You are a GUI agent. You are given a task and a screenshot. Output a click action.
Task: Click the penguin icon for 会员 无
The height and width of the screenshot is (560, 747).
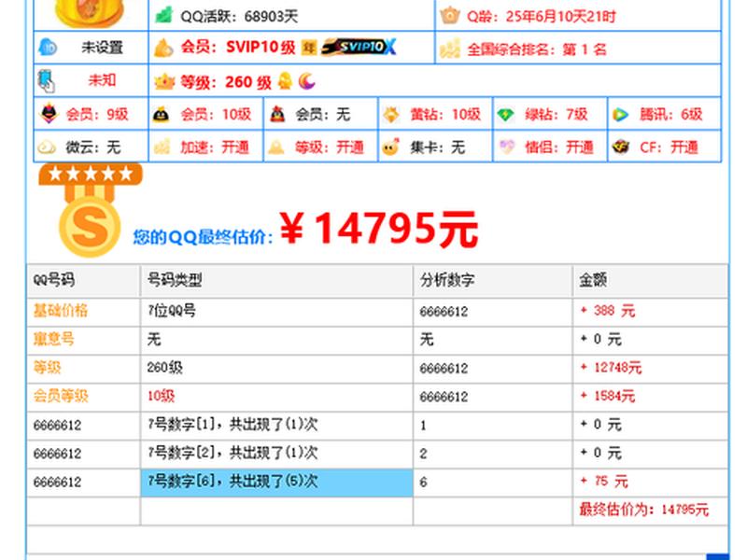click(x=277, y=114)
